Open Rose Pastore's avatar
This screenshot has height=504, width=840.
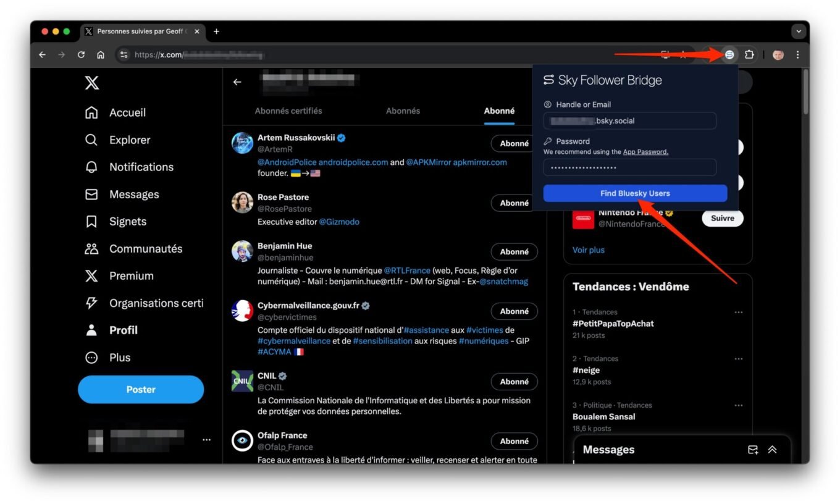242,202
